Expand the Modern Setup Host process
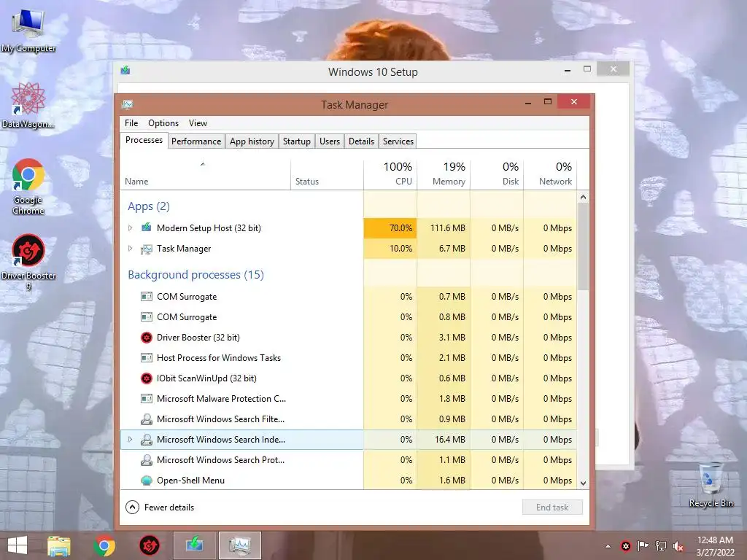 coord(130,227)
